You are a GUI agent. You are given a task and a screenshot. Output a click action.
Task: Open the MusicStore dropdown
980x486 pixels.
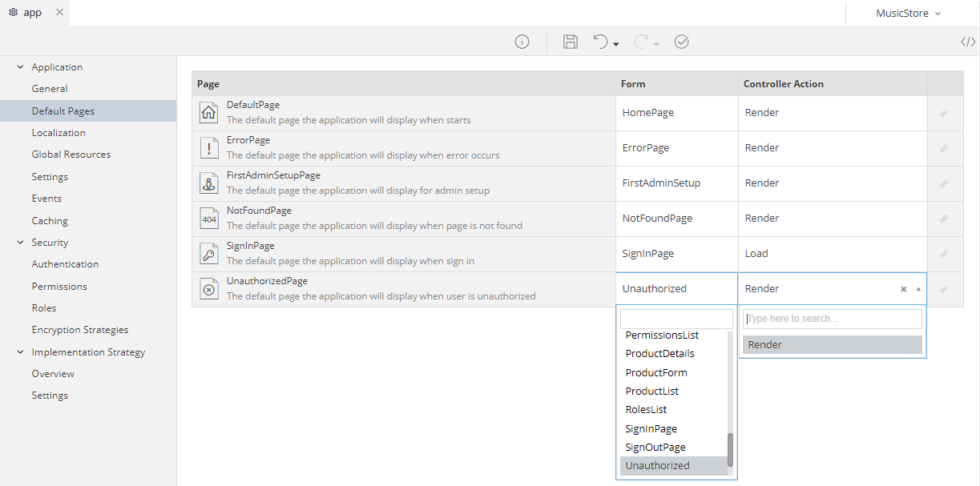tap(907, 13)
